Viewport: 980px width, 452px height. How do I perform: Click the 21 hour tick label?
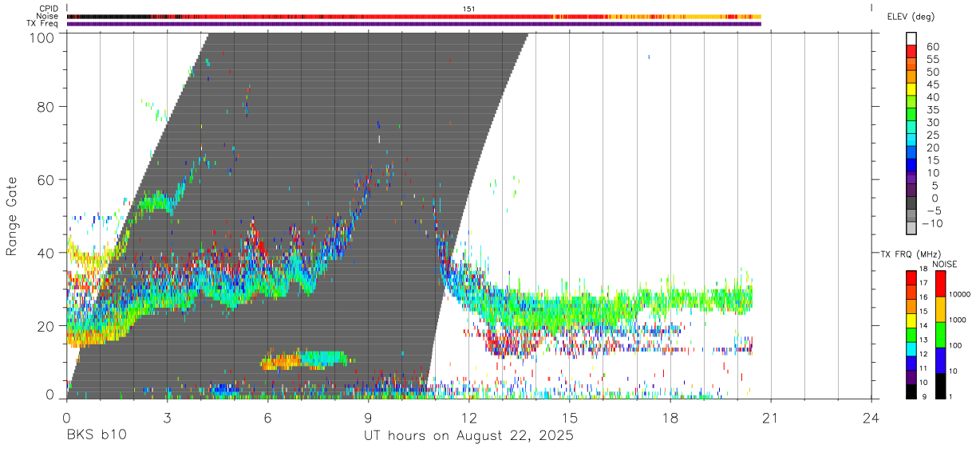[771, 417]
